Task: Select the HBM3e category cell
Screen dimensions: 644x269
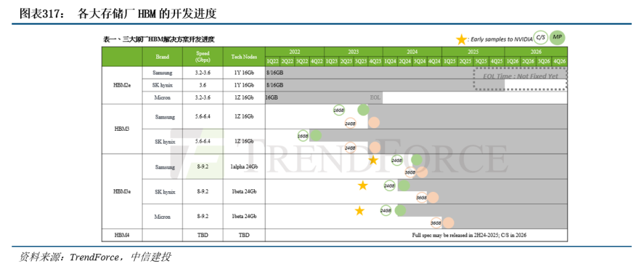Action: pyautogui.click(x=122, y=191)
